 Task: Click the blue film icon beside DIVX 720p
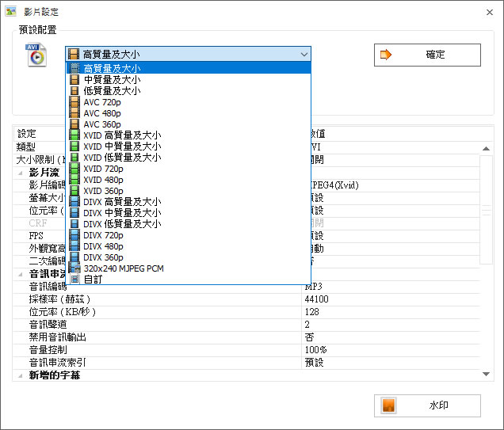click(x=74, y=235)
